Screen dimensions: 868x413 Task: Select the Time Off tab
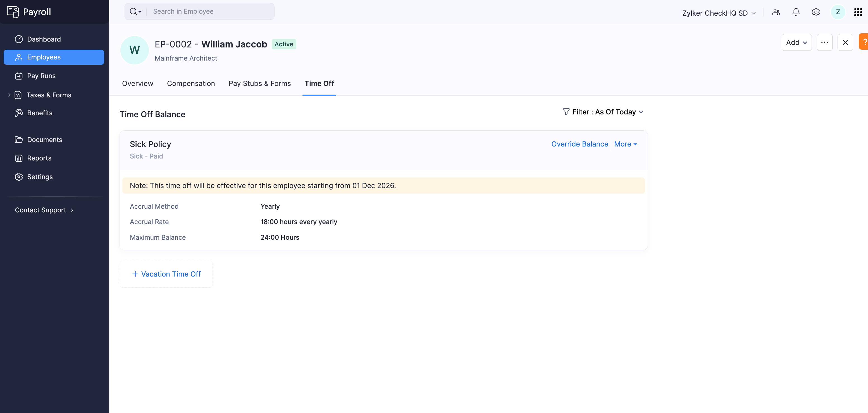319,83
